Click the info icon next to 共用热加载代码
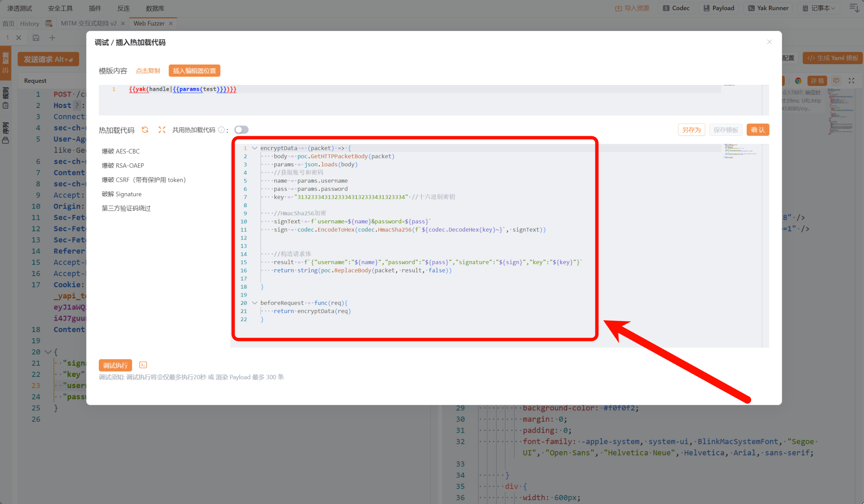 click(221, 130)
